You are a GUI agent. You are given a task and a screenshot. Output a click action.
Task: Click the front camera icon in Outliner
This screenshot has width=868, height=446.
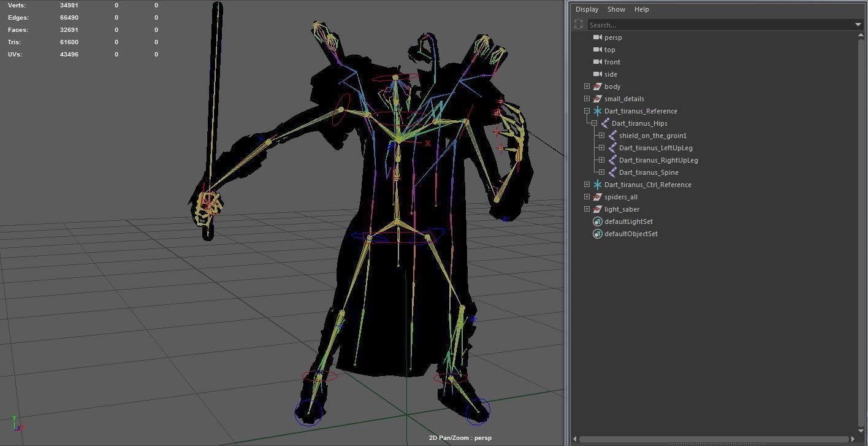[x=597, y=62]
